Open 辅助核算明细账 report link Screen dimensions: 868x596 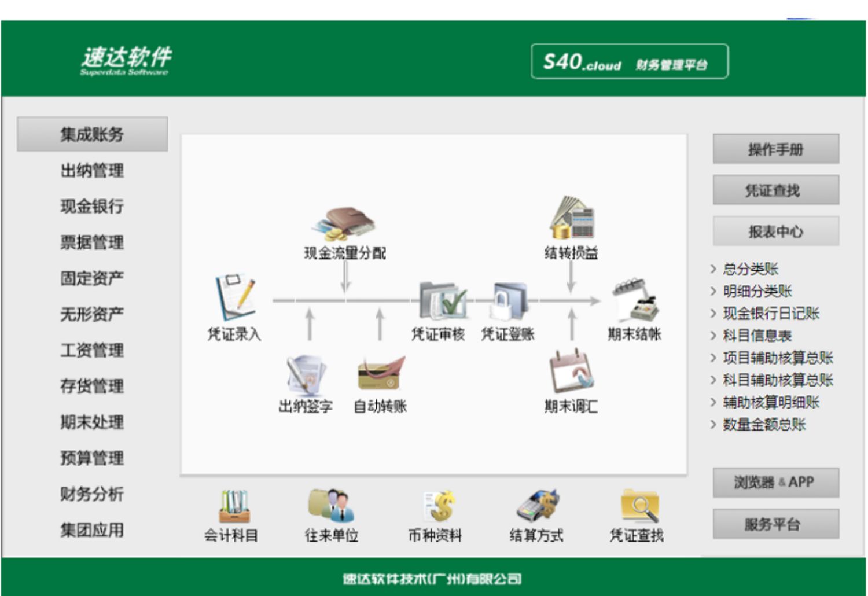(771, 403)
